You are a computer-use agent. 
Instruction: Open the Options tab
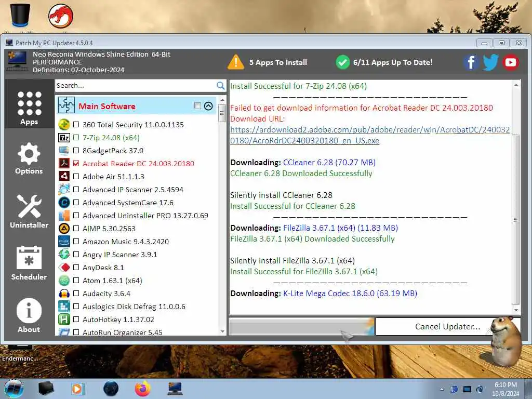[29, 158]
